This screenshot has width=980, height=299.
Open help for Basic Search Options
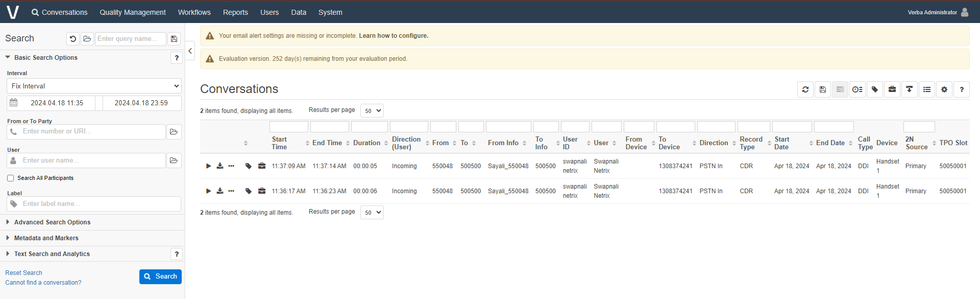(x=177, y=58)
